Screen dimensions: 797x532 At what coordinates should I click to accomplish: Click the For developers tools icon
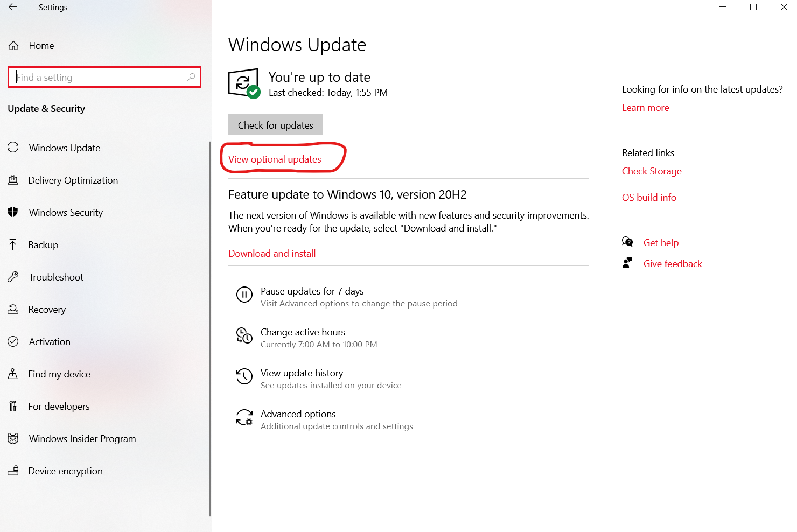click(13, 406)
